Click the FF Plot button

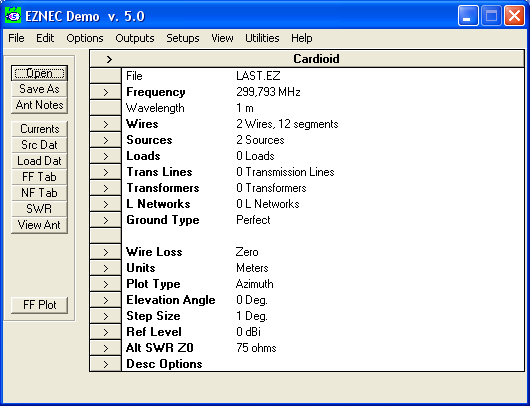click(x=40, y=305)
